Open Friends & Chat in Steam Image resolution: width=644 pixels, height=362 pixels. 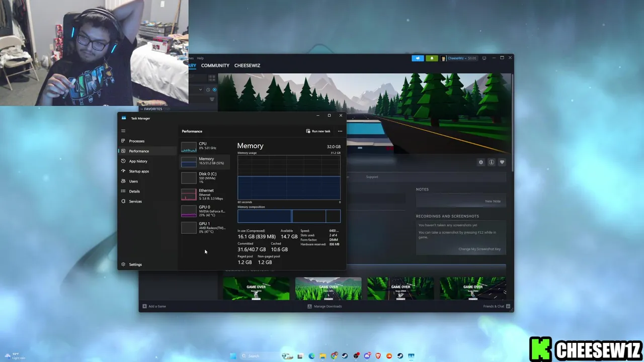(497, 306)
